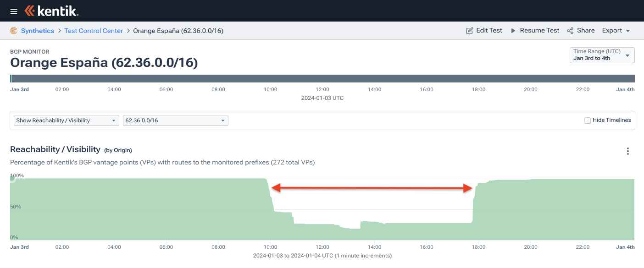
Task: Click the 2024-01-03 UTC label under the top timeline
Action: [322, 98]
